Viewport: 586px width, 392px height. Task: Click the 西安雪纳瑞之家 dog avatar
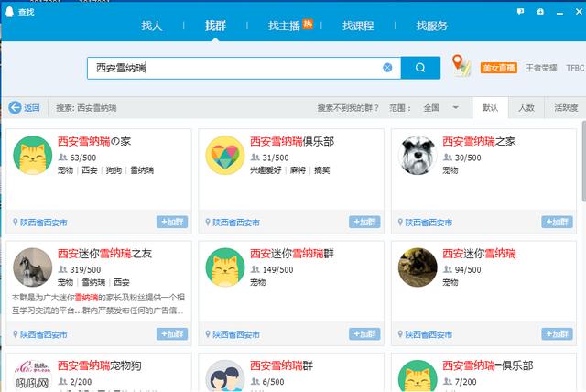418,155
